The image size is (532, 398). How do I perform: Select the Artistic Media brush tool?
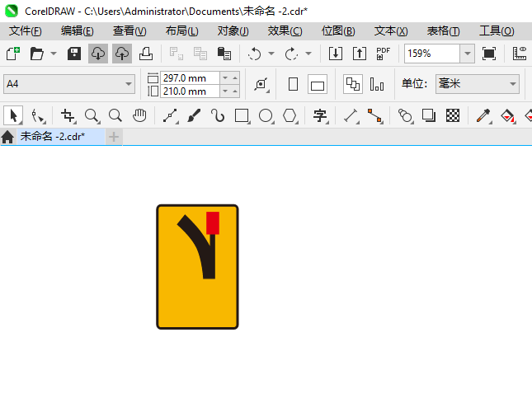coord(194,115)
